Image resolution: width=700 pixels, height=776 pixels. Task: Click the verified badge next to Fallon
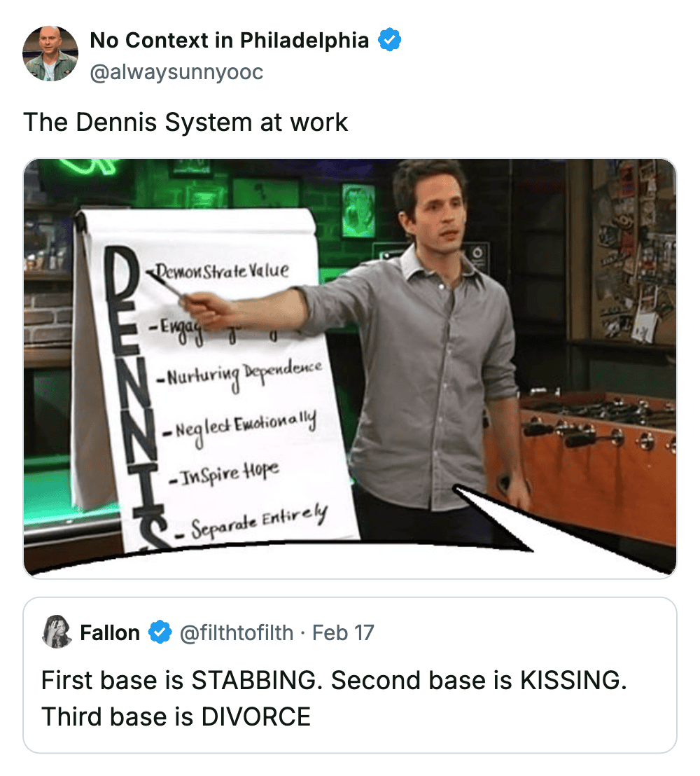[161, 633]
